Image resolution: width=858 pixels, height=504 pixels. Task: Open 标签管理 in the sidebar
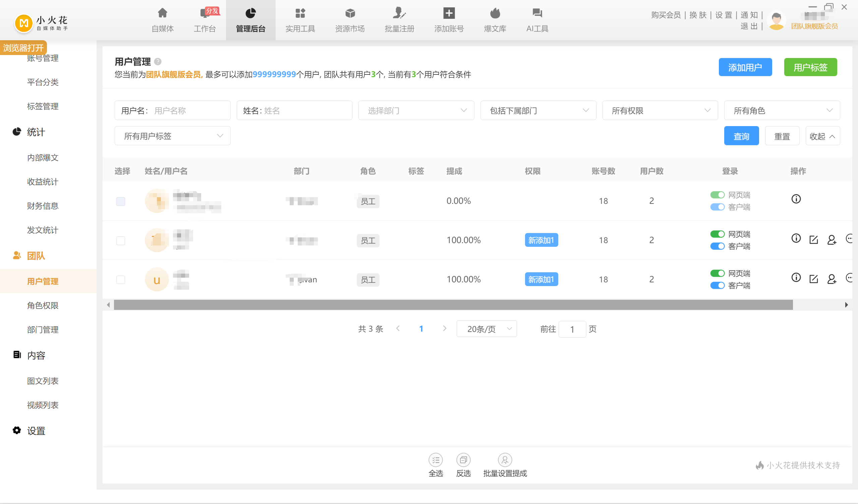[x=43, y=106]
